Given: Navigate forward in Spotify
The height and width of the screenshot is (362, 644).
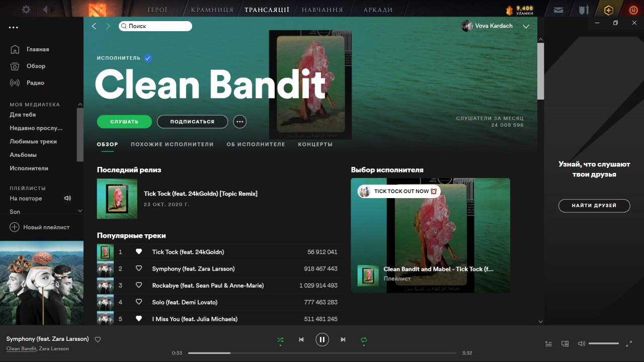Looking at the screenshot, I should point(108,26).
